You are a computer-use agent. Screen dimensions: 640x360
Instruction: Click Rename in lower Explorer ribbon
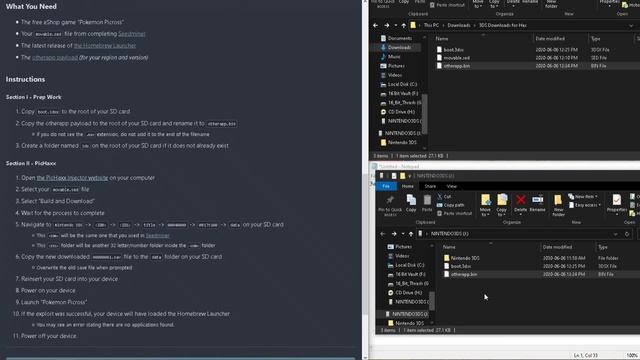[538, 203]
